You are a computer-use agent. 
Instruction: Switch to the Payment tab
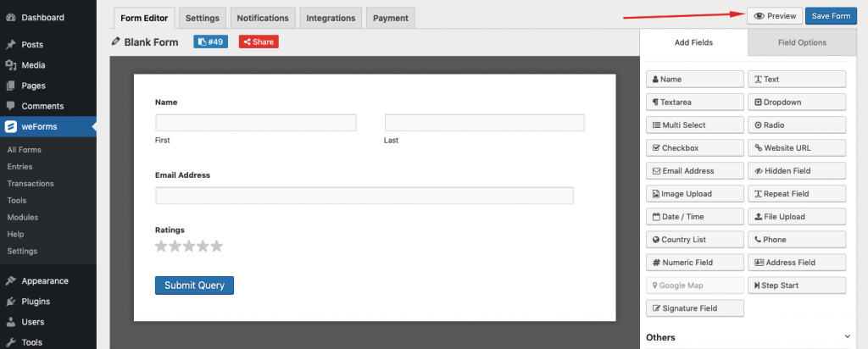tap(391, 18)
